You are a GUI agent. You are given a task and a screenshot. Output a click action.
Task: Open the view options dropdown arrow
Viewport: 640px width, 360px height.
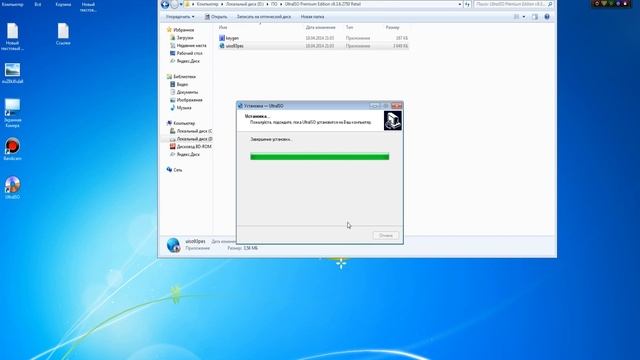524,17
